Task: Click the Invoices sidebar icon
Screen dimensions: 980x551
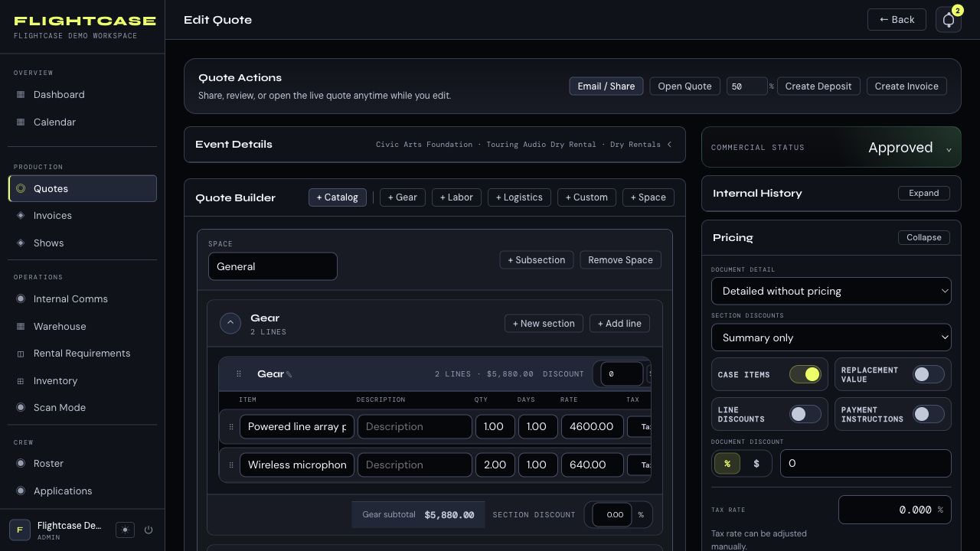Action: [21, 216]
